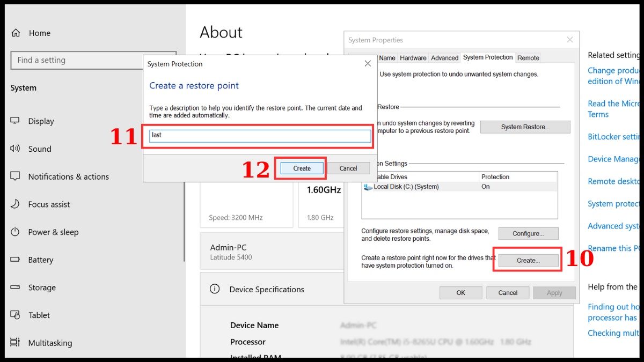
Task: Click Create in System Protection dialog
Action: coord(302,168)
